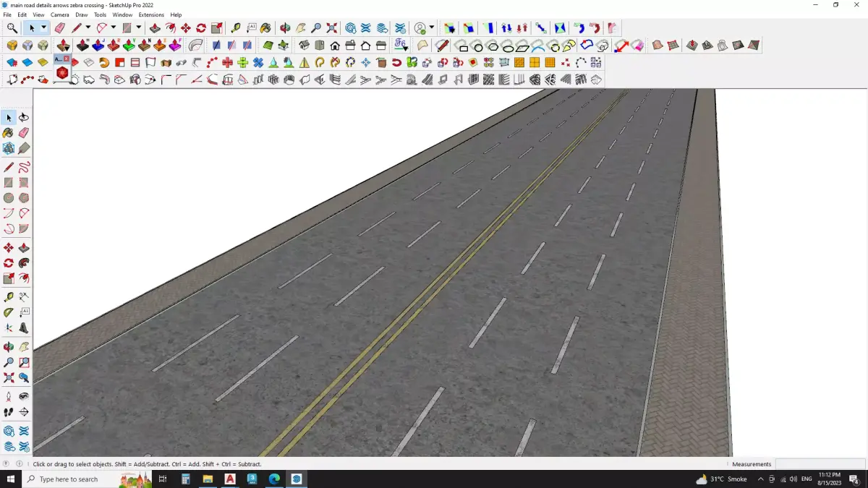Open the Select tool's dropdown arrow

point(43,27)
